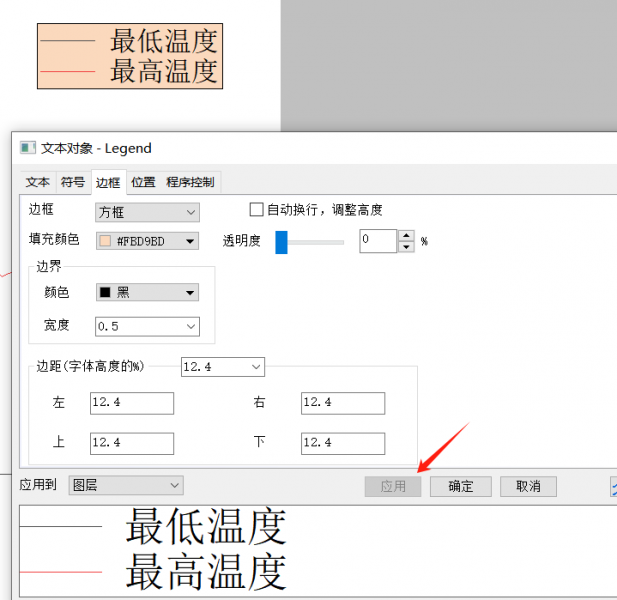
Task: Open the 应用到 dropdown showing 图层
Action: [126, 485]
